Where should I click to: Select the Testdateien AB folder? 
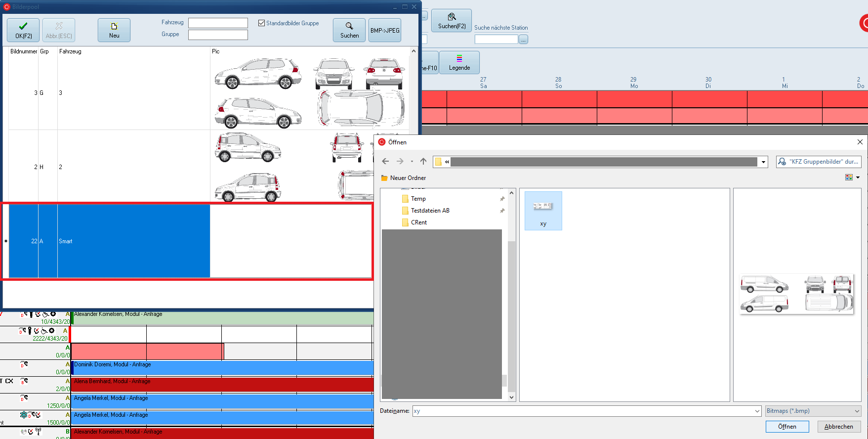(430, 211)
